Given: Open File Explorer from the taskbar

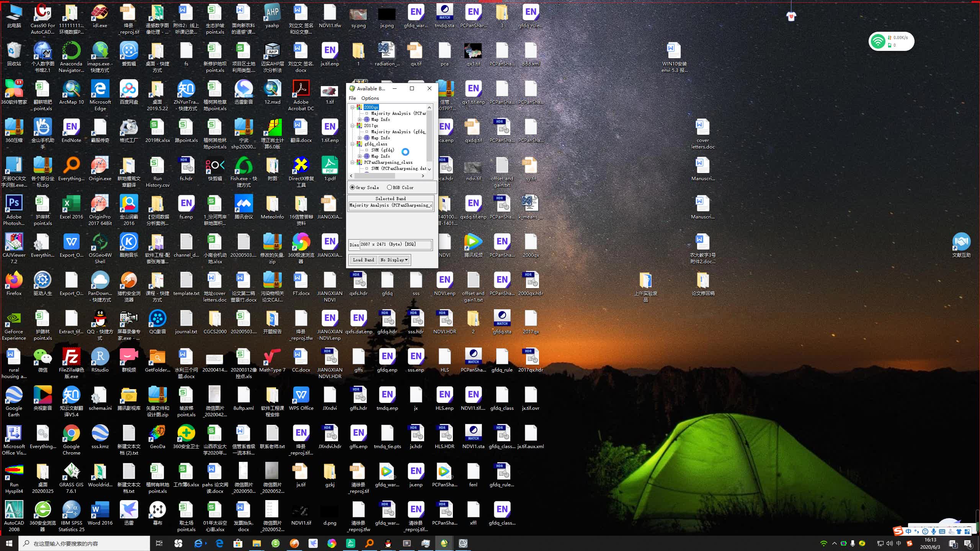Looking at the screenshot, I should click(256, 543).
